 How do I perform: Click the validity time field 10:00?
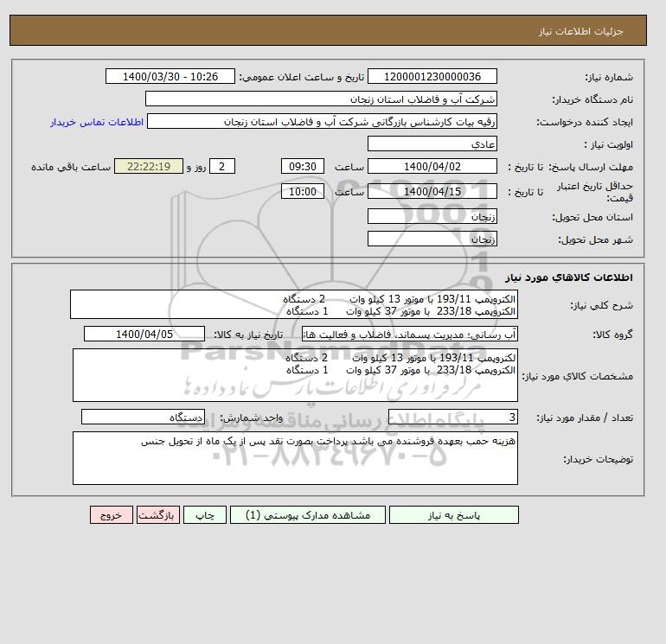[303, 191]
